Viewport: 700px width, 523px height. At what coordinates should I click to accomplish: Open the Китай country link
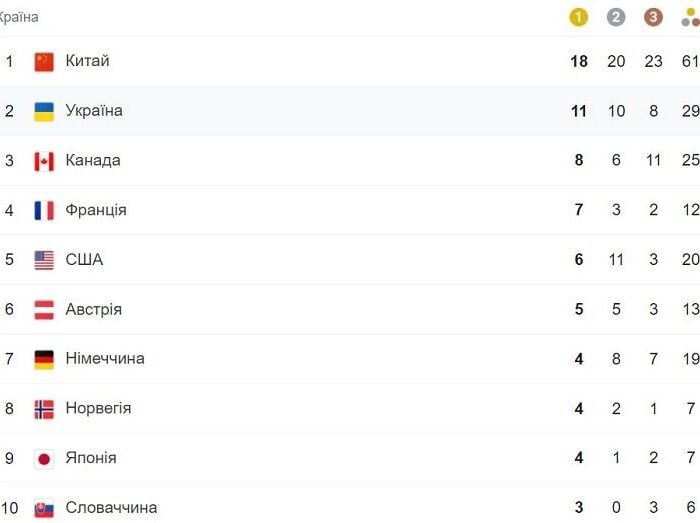88,61
